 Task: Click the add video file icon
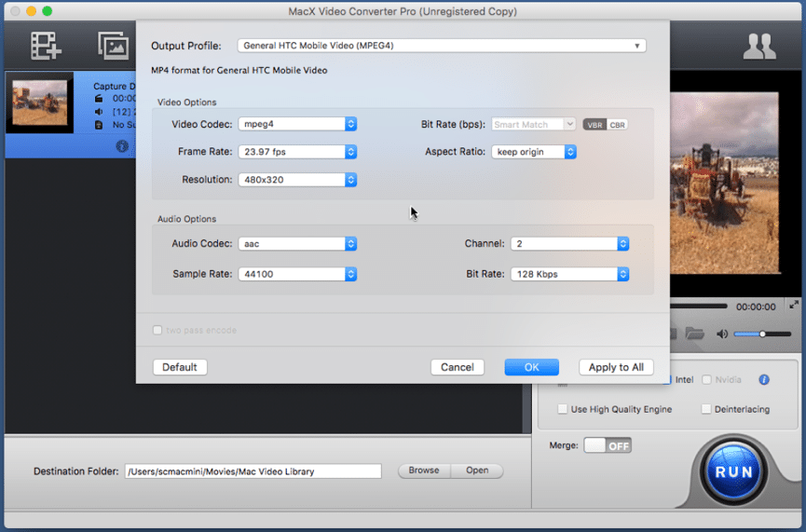pyautogui.click(x=46, y=46)
